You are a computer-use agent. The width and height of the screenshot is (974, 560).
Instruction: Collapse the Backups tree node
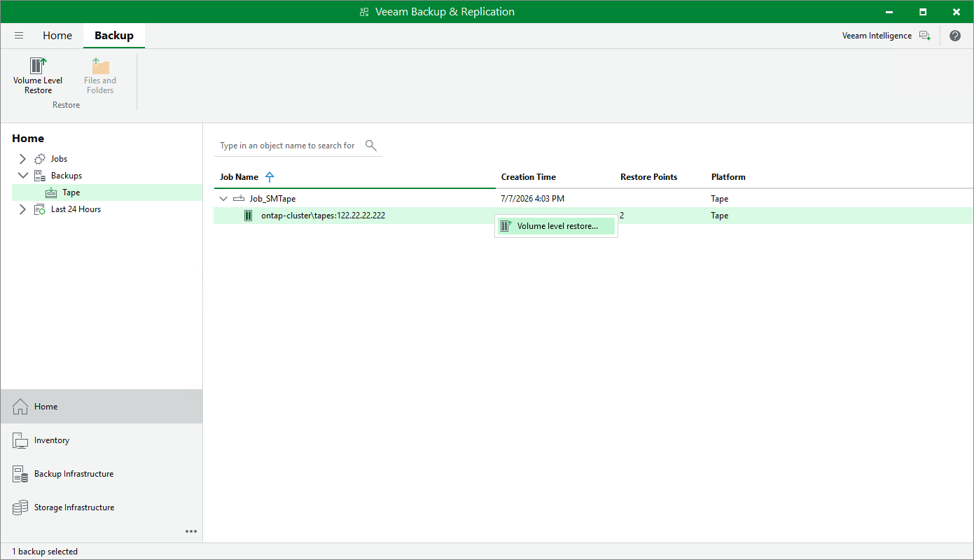pos(22,176)
